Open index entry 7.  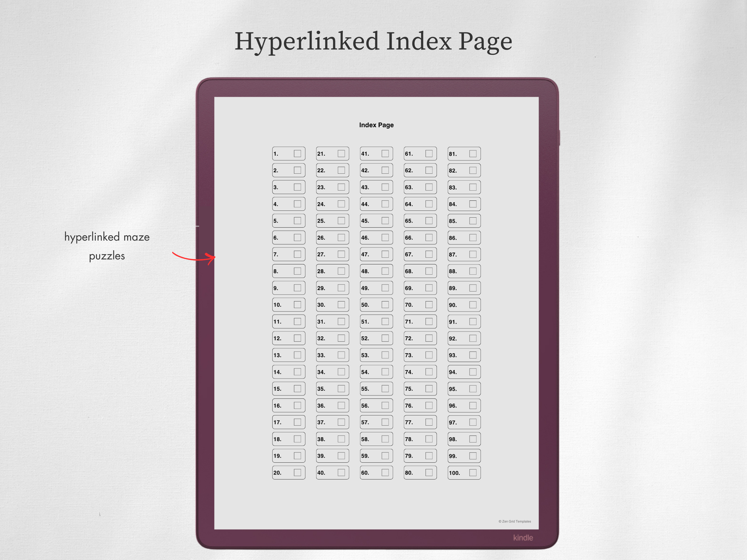click(x=289, y=254)
